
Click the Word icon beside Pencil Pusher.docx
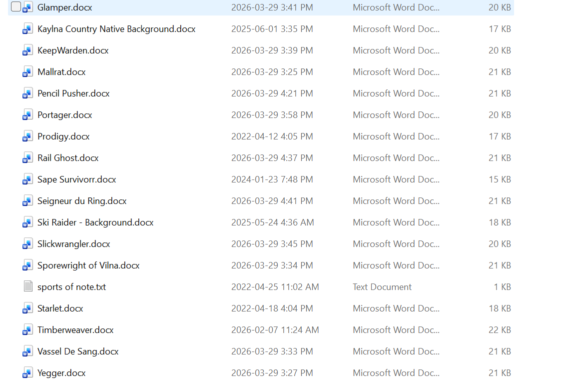pyautogui.click(x=27, y=93)
